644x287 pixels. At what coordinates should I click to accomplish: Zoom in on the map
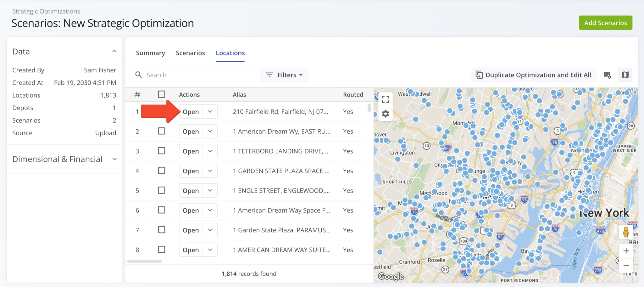pyautogui.click(x=626, y=251)
